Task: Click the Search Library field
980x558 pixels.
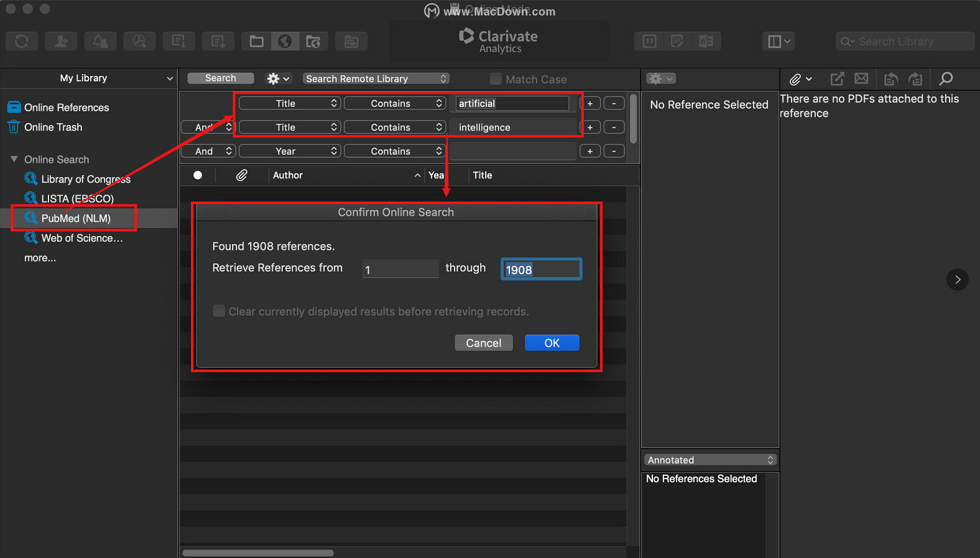Action: (905, 41)
